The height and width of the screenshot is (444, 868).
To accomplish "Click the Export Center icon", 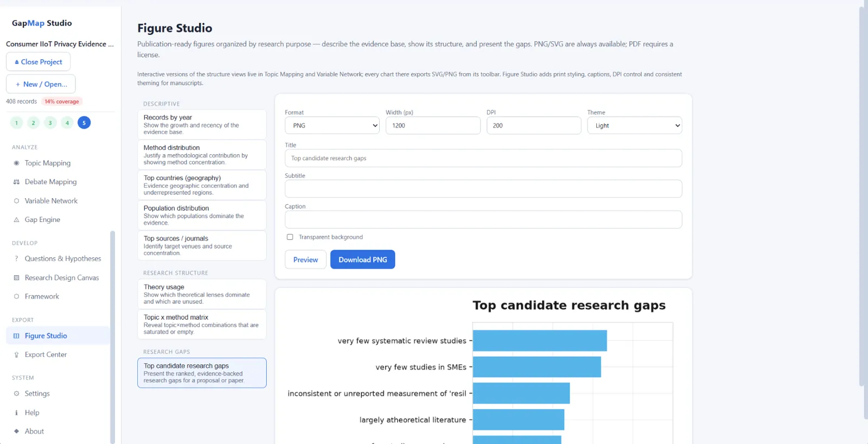I will [x=16, y=354].
